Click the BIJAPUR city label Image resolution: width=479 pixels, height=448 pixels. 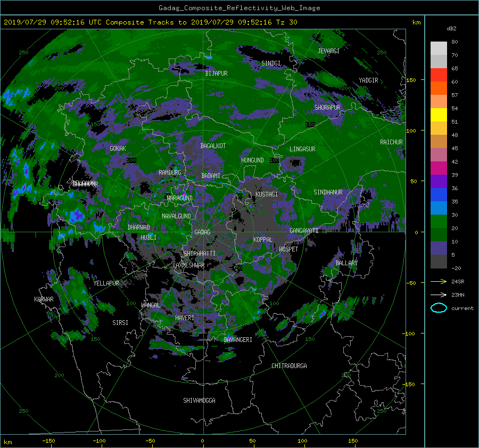point(216,74)
